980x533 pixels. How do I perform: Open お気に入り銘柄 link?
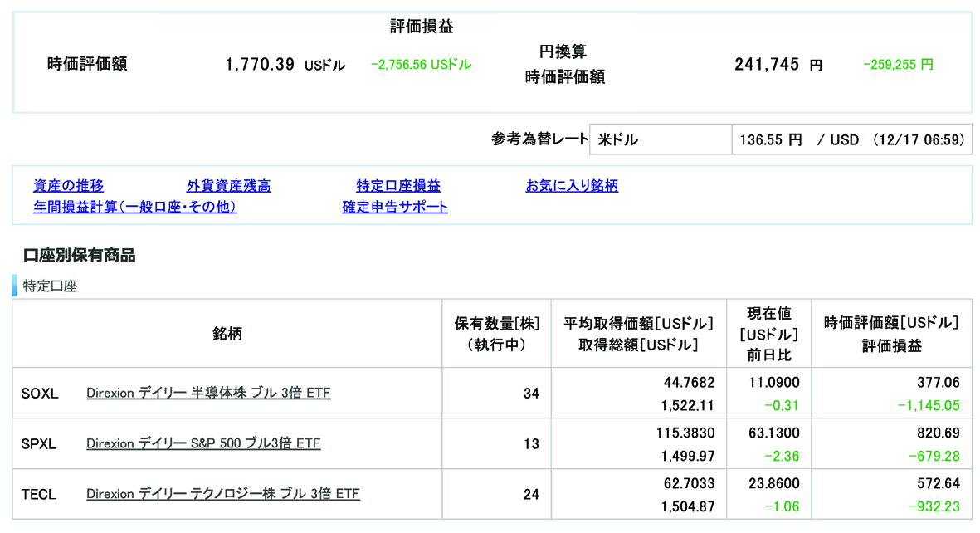[x=572, y=186]
